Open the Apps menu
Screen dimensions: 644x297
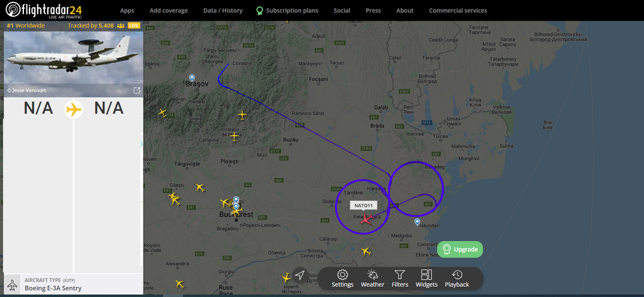127,11
